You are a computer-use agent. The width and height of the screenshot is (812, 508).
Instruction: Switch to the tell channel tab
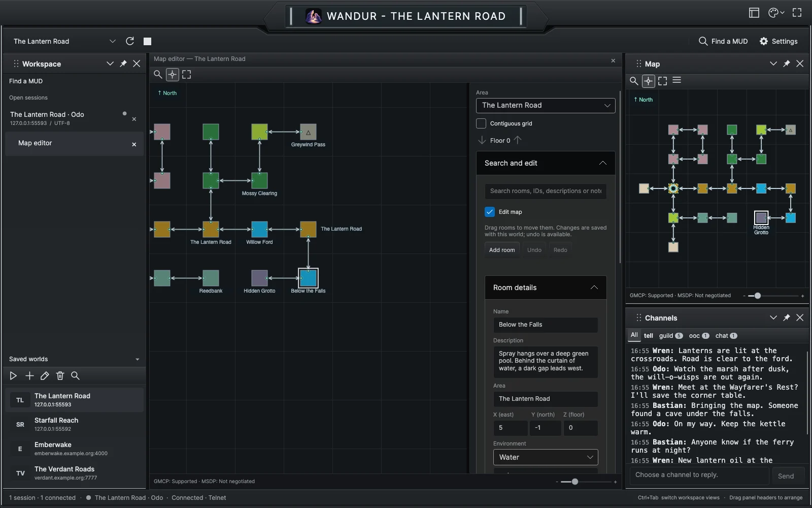[649, 336]
